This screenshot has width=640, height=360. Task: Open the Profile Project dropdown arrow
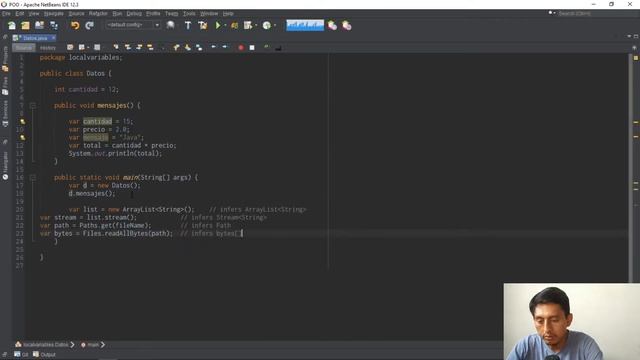coord(256,25)
